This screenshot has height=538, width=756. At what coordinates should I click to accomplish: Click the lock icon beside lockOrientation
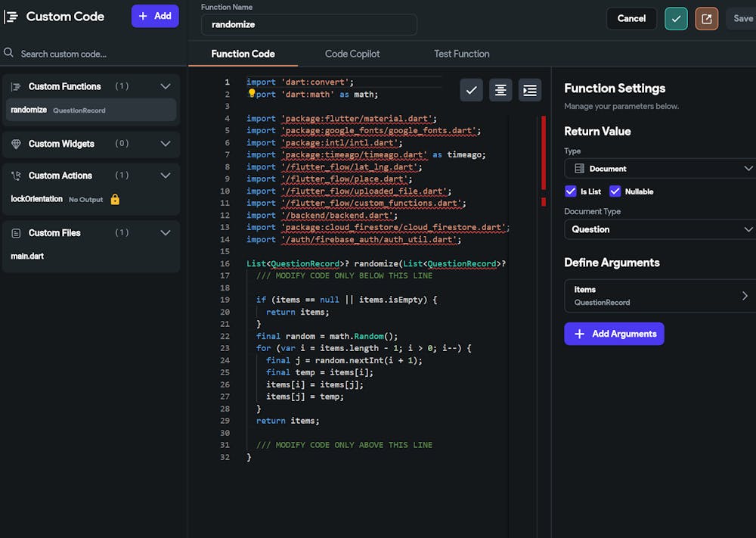(115, 200)
